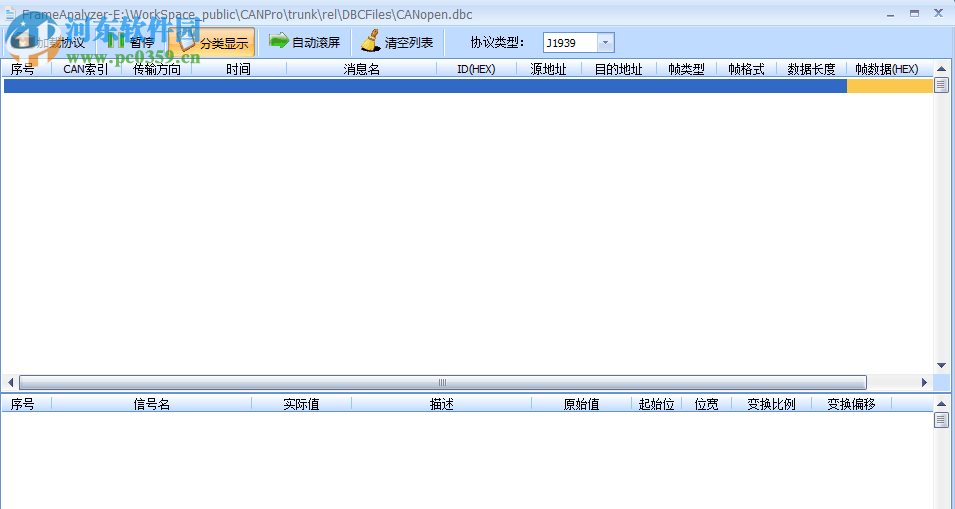Click the 信号名 column header

[152, 404]
